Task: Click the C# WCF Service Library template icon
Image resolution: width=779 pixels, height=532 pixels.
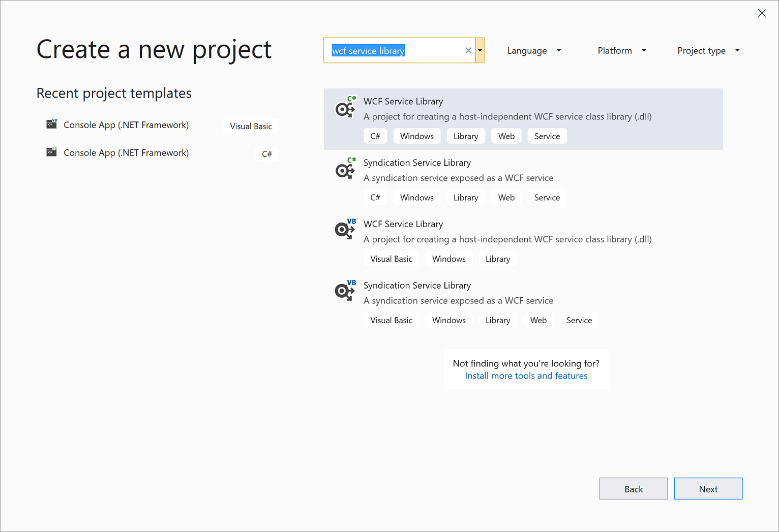Action: coord(345,108)
